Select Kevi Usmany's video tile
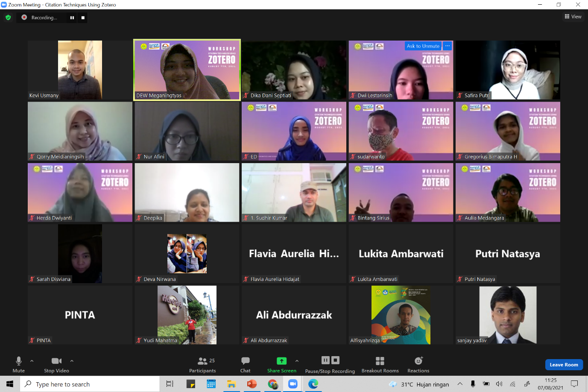The image size is (588, 392). [x=80, y=70]
